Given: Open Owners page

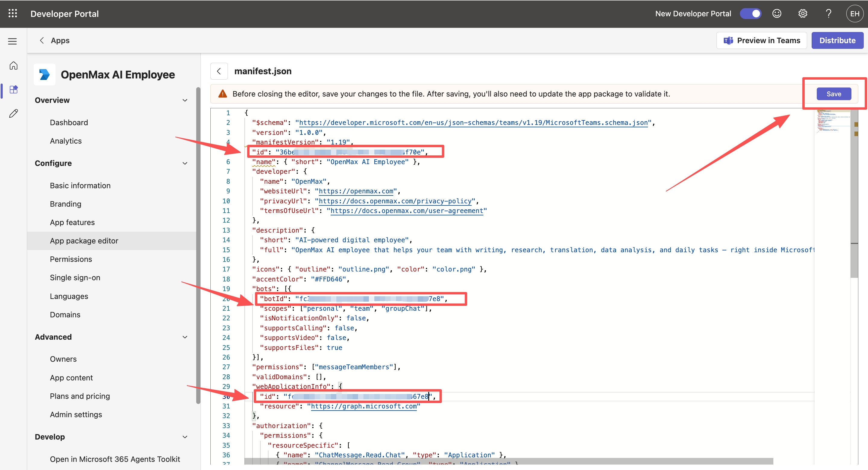Looking at the screenshot, I should (63, 359).
